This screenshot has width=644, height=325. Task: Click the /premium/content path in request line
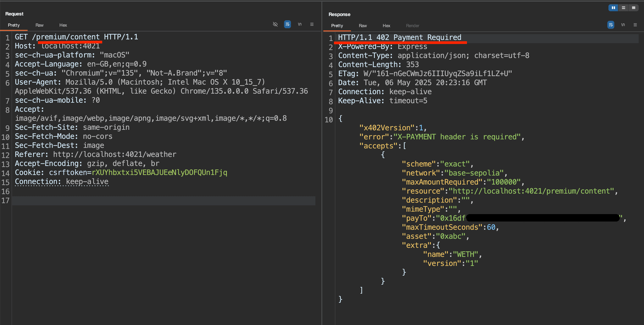pos(66,37)
